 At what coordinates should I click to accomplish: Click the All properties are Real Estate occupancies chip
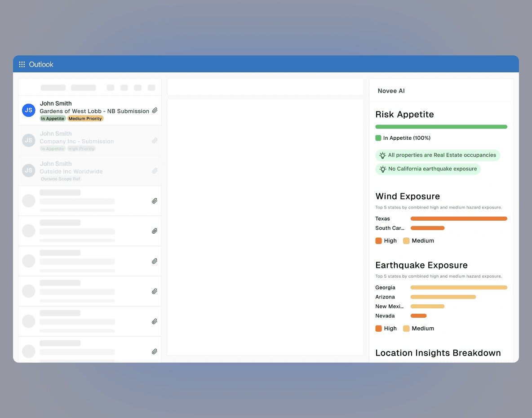click(438, 156)
